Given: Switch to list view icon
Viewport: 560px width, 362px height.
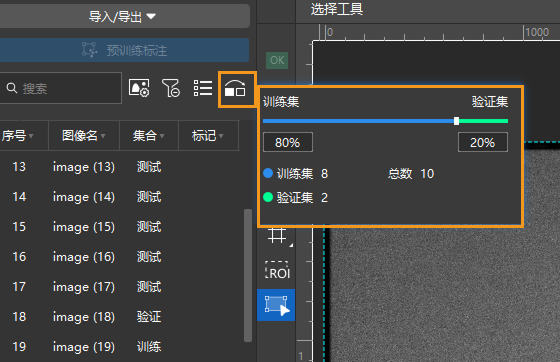Looking at the screenshot, I should click(203, 88).
